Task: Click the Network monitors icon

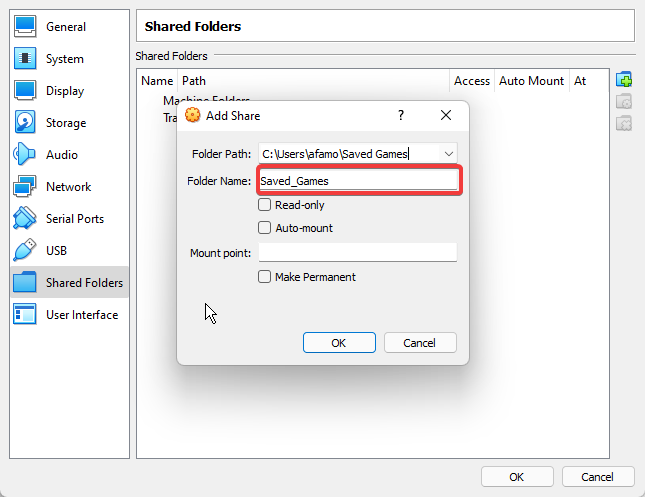Action: point(25,186)
